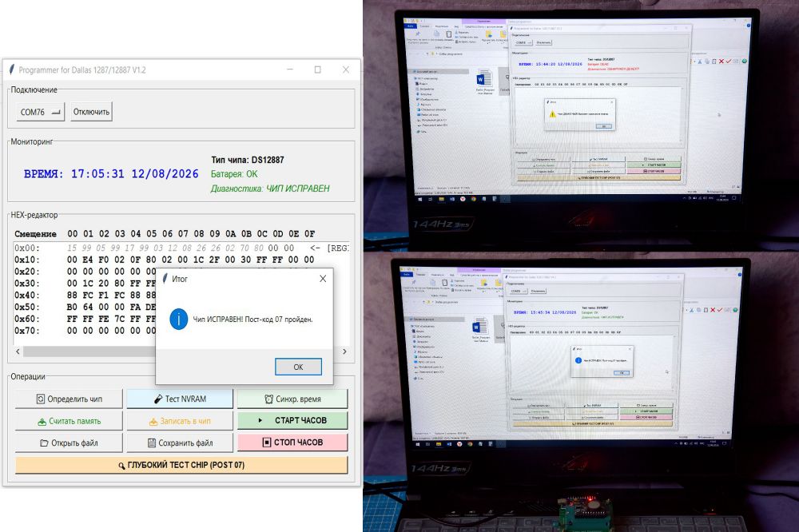Click the "0x10:" row offset in the HEX editor
The image size is (799, 532).
(x=26, y=260)
